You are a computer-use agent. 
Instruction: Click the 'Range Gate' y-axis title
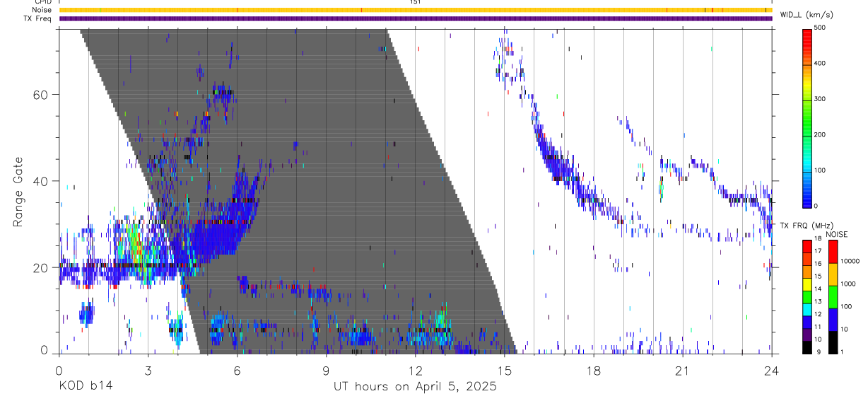(x=19, y=192)
